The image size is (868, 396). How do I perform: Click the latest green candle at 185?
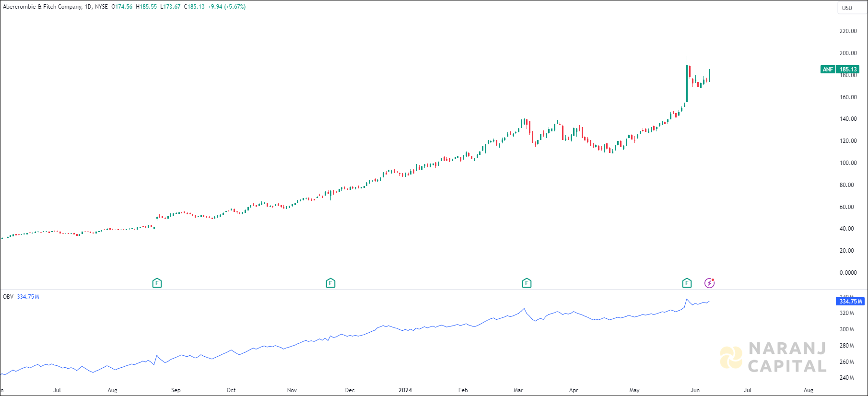click(x=709, y=75)
